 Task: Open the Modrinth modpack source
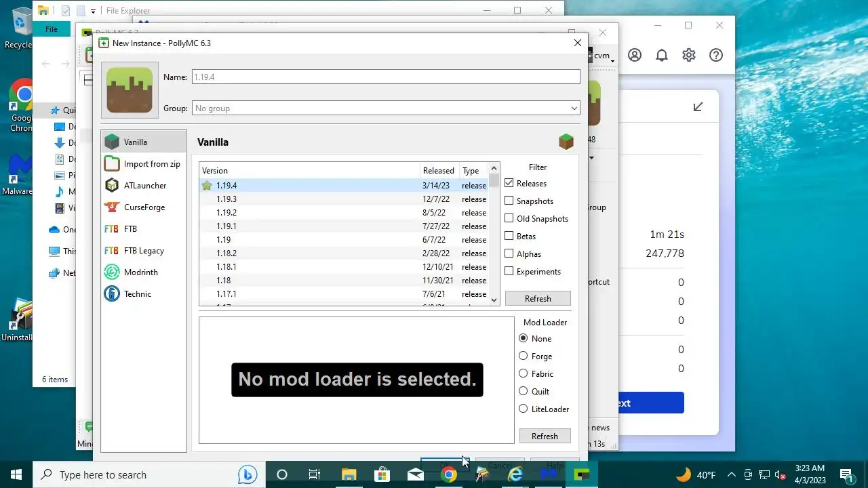pos(144,272)
